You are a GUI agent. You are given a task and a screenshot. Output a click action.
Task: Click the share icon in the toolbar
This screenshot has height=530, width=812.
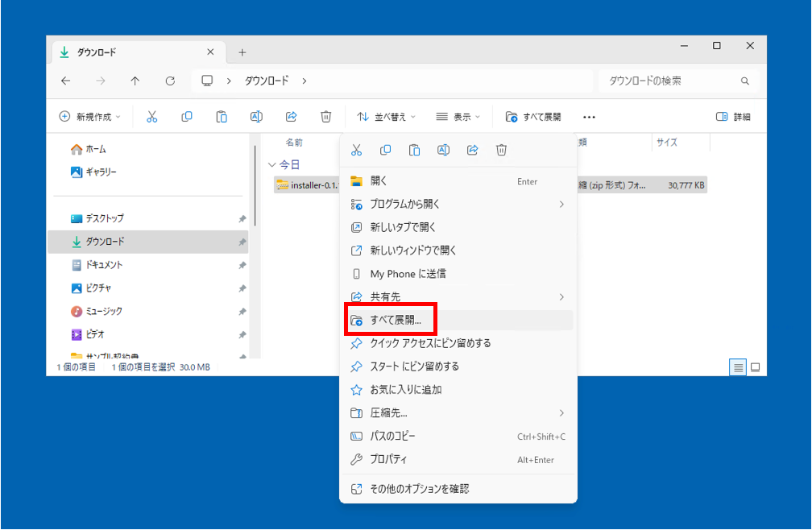tap(292, 117)
